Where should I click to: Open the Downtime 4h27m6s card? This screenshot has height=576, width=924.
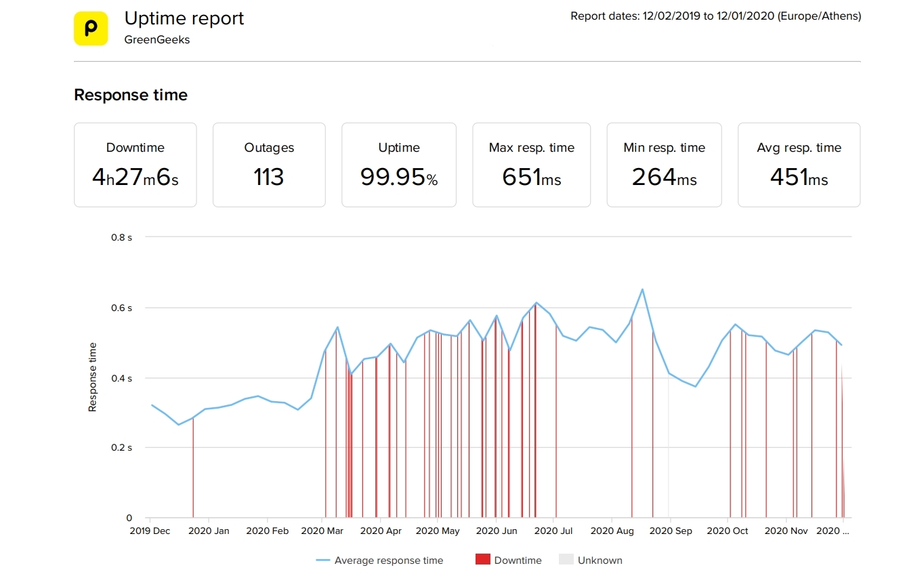pos(135,165)
